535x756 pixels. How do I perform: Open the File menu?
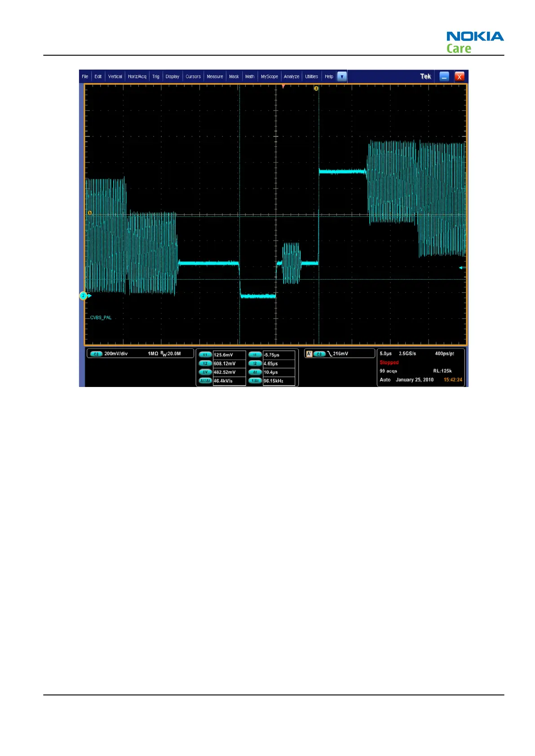[85, 76]
